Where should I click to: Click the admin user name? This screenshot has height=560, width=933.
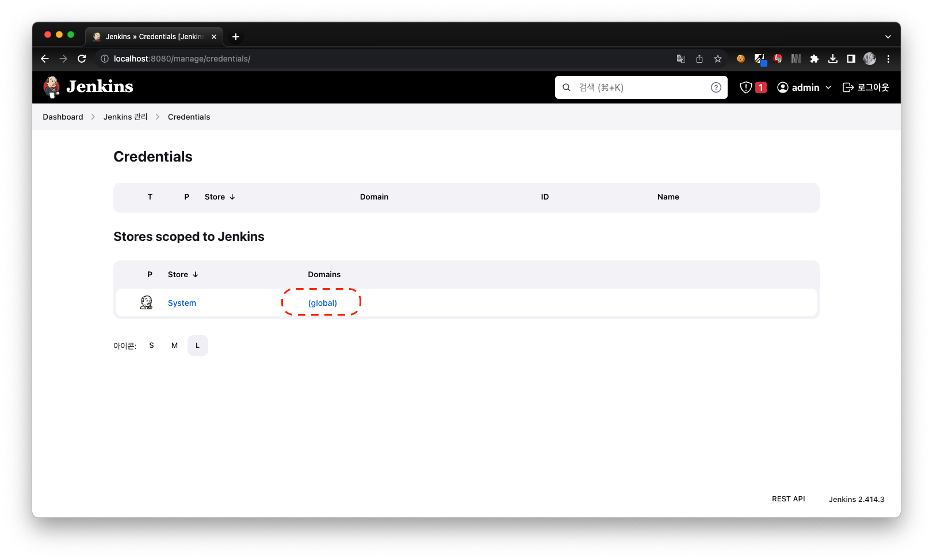click(805, 87)
